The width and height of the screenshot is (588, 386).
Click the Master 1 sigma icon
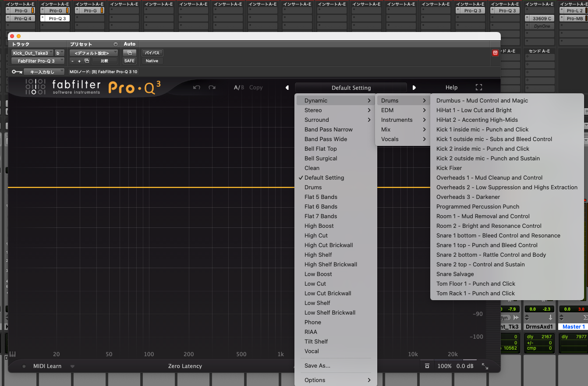[x=585, y=318]
